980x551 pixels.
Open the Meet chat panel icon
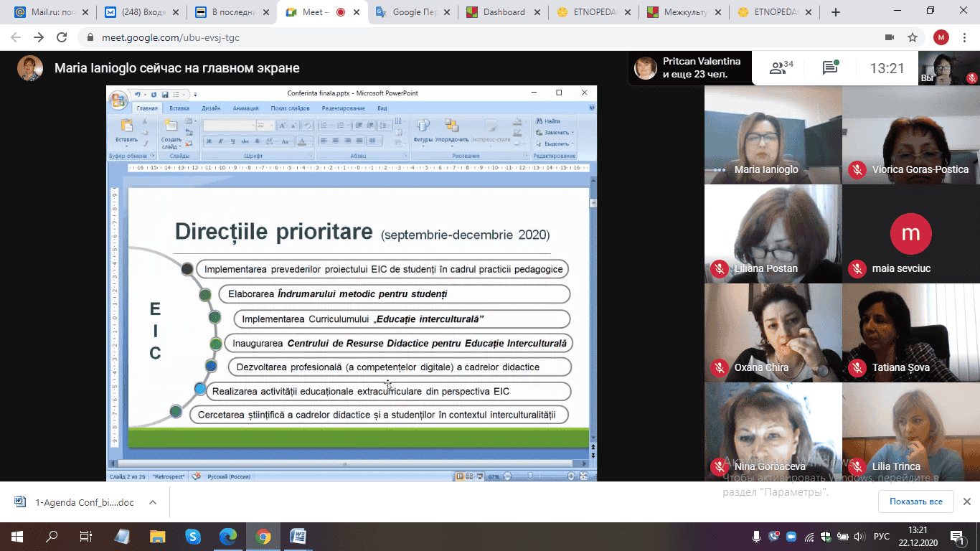(x=830, y=68)
